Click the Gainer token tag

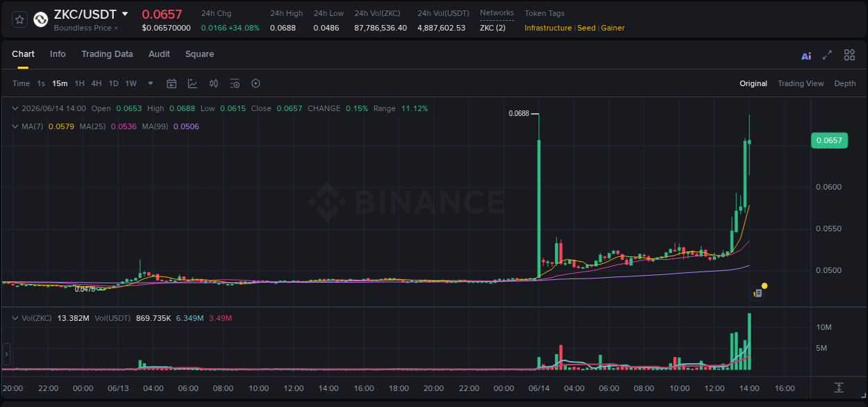(x=612, y=28)
